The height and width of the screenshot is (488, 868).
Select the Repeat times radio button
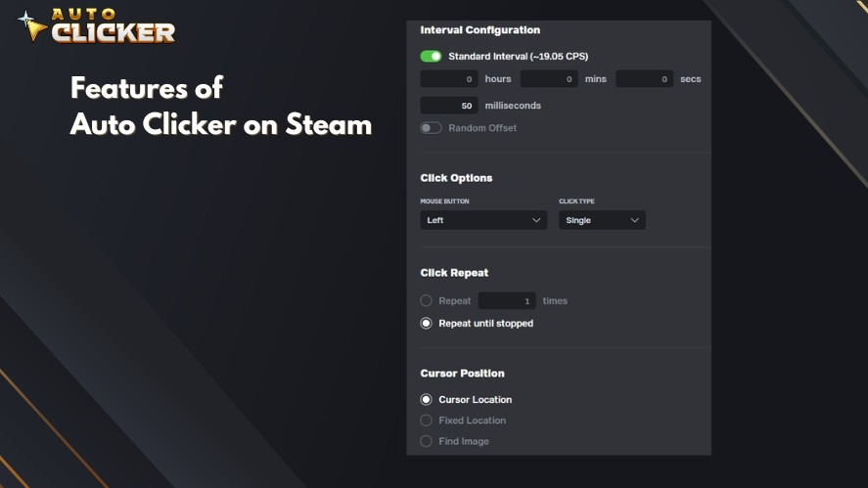tap(426, 301)
